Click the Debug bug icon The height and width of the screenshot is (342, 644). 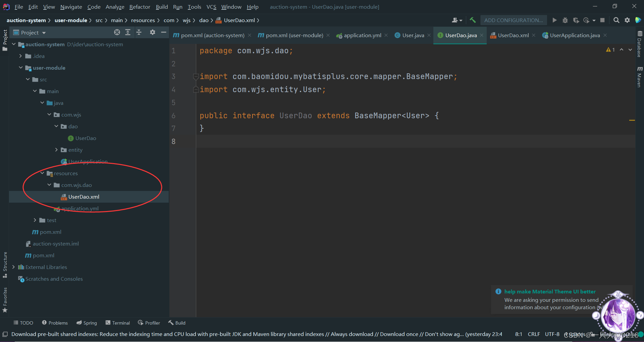point(565,20)
